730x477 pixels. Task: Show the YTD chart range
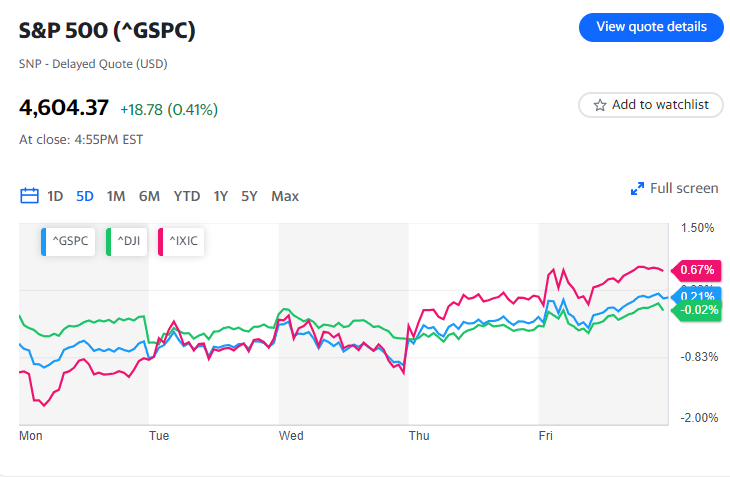coord(187,196)
